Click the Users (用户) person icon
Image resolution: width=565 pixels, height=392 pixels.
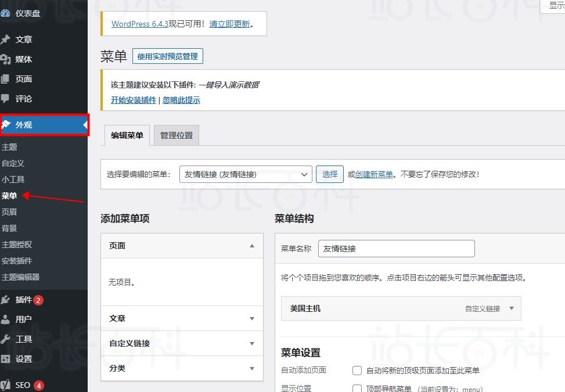tap(5, 319)
